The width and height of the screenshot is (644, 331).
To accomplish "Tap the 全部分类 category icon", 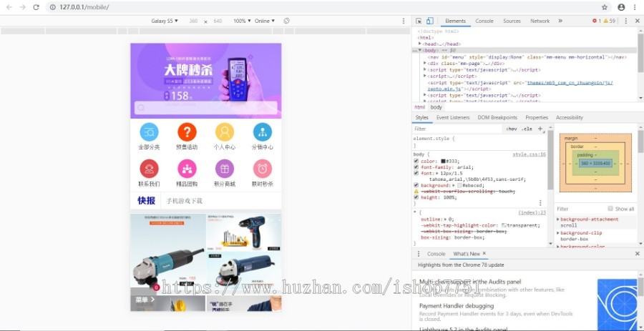I will tap(149, 132).
